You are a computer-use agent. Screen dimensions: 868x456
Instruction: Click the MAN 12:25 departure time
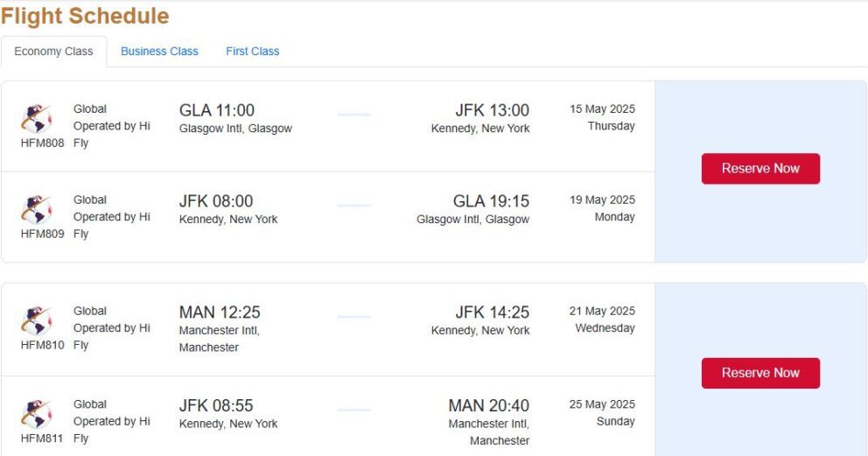click(x=220, y=312)
